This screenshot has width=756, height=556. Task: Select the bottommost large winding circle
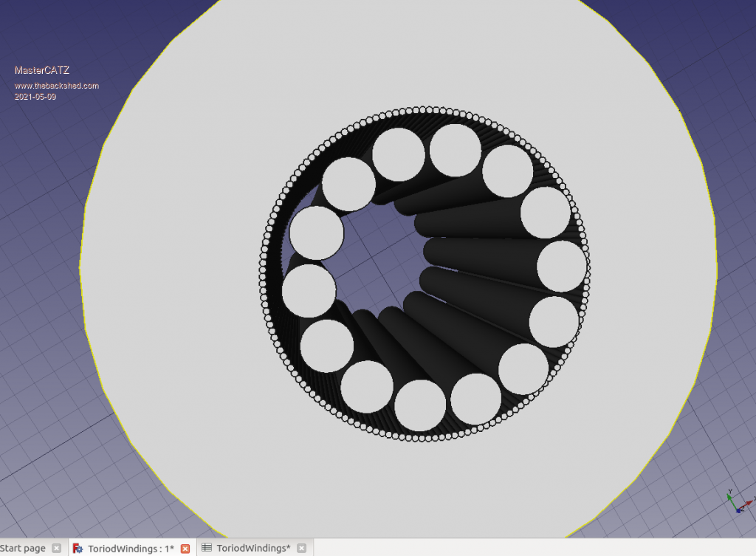[x=420, y=405]
